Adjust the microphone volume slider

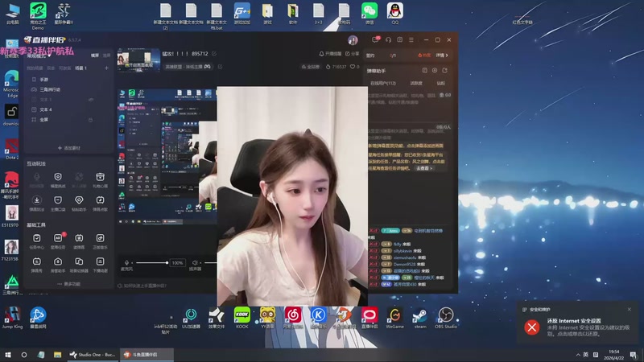151,263
